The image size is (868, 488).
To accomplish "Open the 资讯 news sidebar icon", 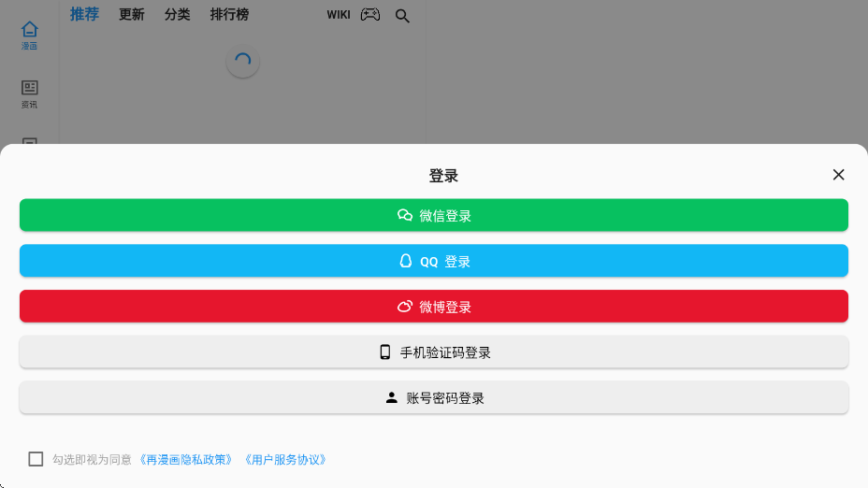I will (x=29, y=94).
